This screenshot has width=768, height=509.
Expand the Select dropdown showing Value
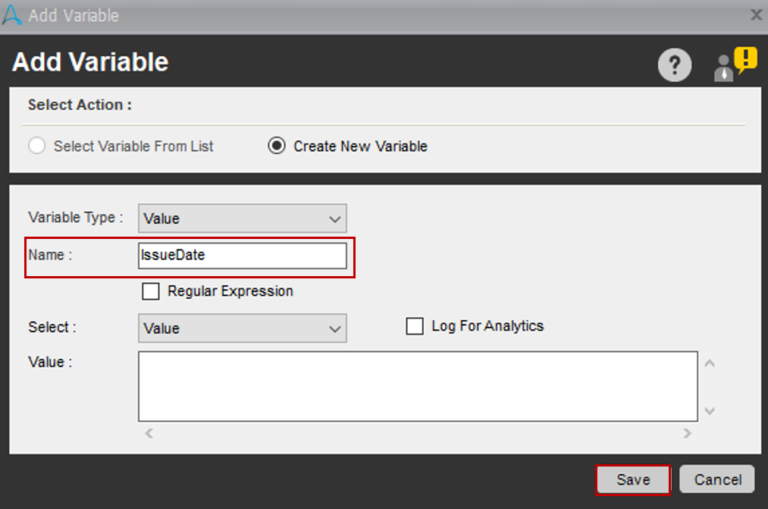242,328
